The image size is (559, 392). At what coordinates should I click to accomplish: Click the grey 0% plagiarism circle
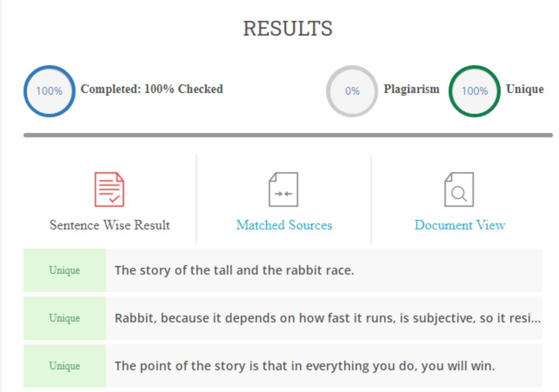pos(352,91)
